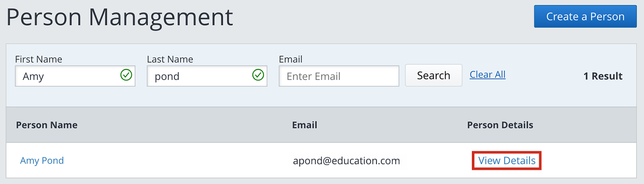Screen dimensions: 644x184
Task: Click the green checkmark in First Name field
Action: tap(126, 76)
